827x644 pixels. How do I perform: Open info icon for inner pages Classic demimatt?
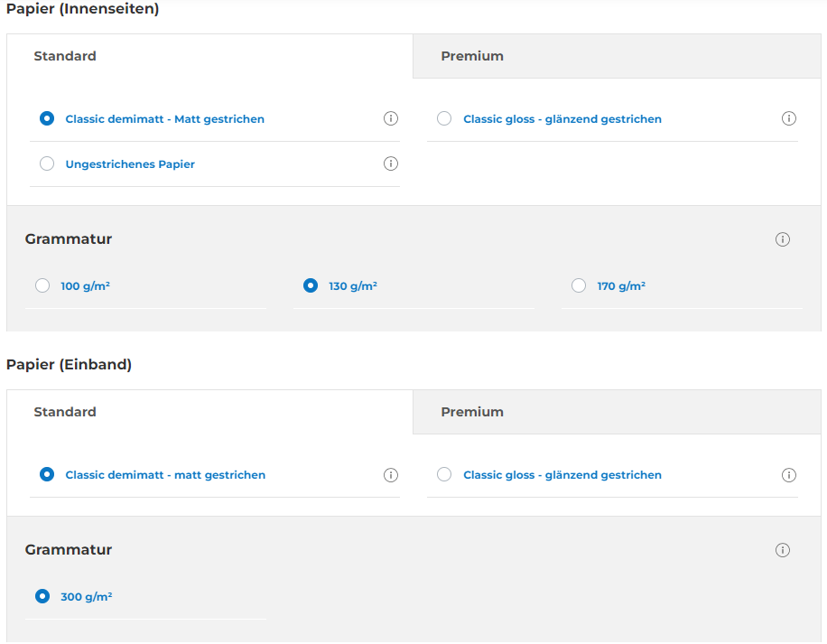point(391,118)
